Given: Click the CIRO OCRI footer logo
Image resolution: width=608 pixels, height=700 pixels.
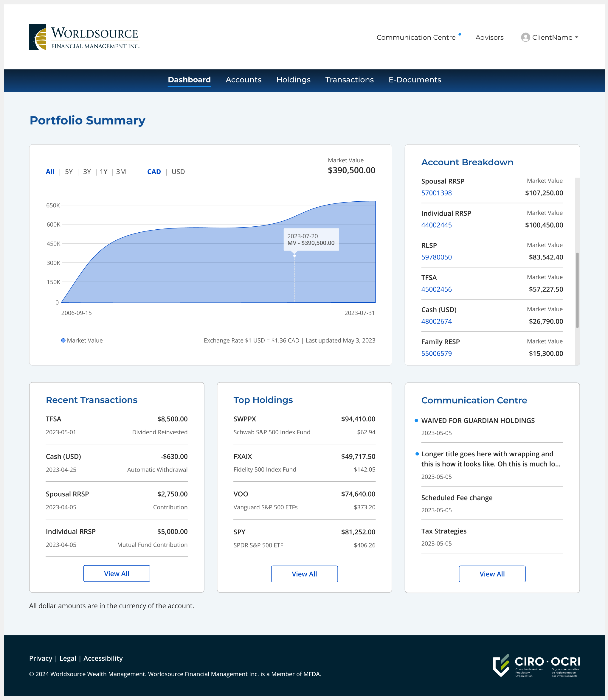Looking at the screenshot, I should point(536,665).
